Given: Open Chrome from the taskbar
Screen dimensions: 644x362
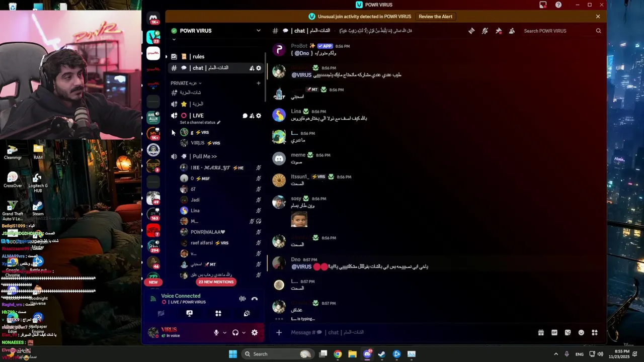Looking at the screenshot, I should 338,354.
